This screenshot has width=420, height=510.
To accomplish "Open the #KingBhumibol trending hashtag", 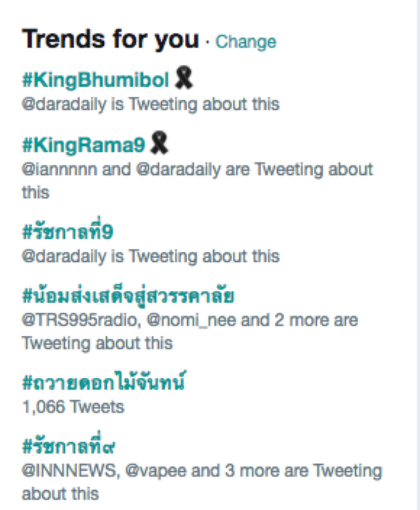I will pyautogui.click(x=95, y=80).
